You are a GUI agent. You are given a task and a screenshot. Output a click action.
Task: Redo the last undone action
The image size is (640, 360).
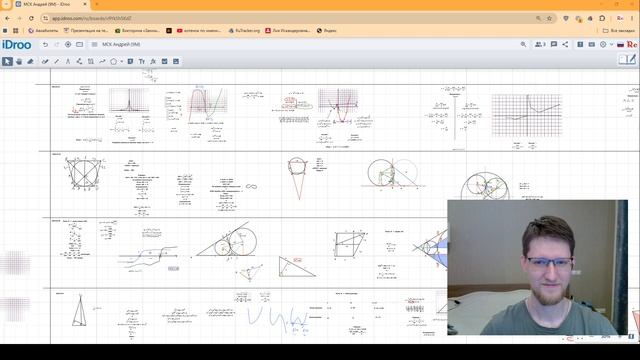(57, 44)
